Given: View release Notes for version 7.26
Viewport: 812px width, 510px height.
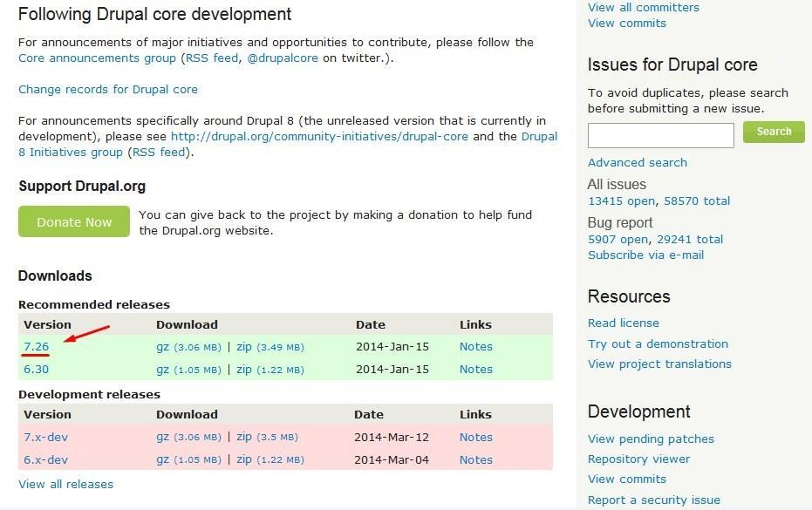Looking at the screenshot, I should [x=476, y=347].
